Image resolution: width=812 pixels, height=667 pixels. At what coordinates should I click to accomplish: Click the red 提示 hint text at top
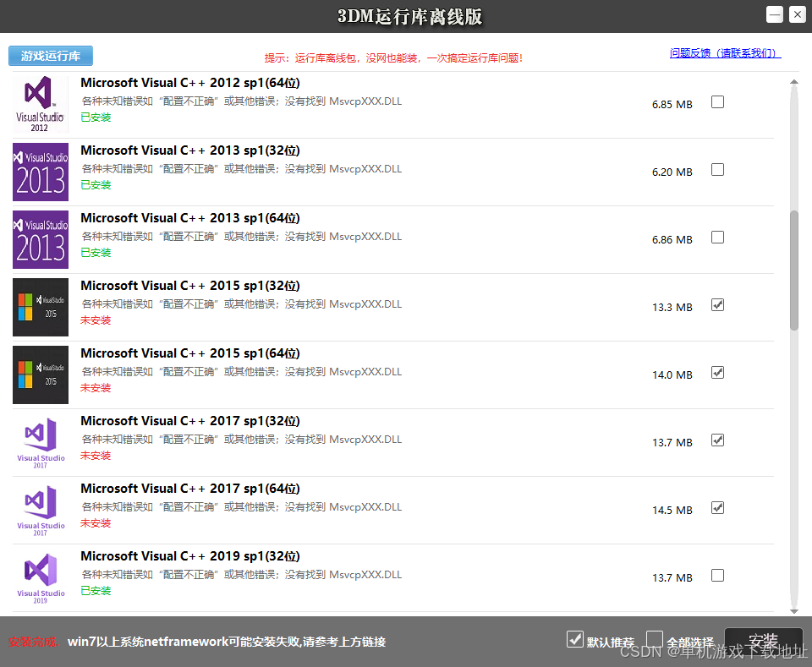(393, 58)
